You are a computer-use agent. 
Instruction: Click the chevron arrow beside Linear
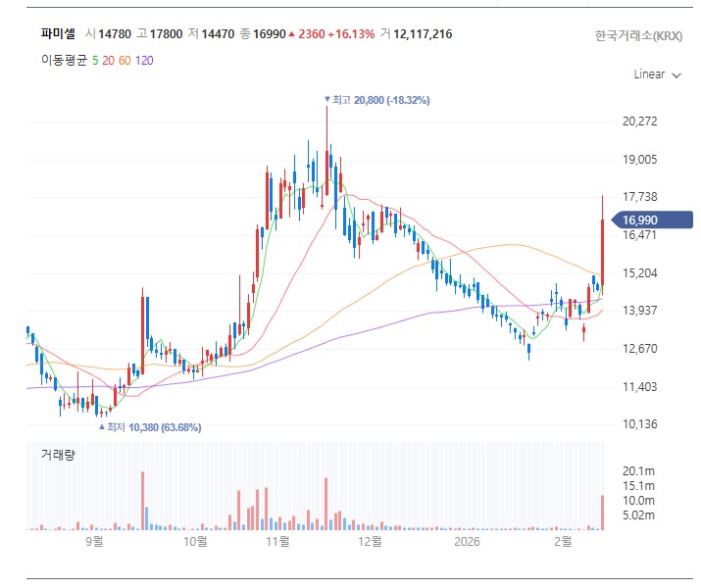[x=676, y=75]
